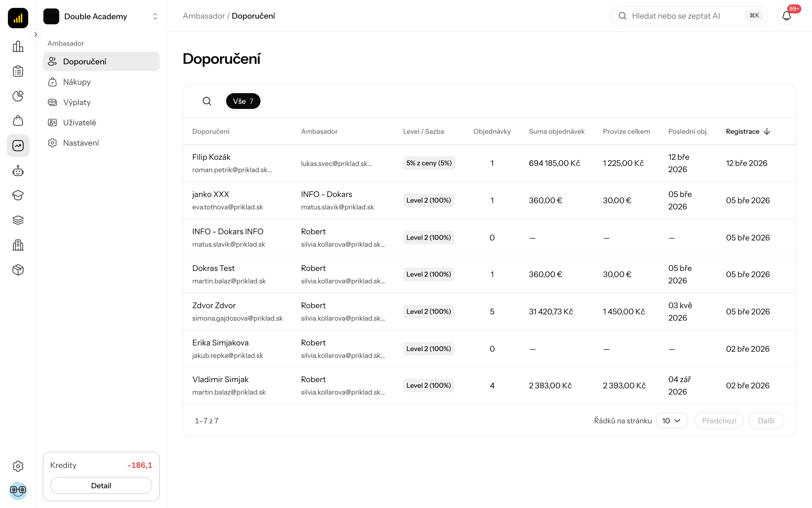Click the Zdvor Zdvor row name

click(x=214, y=305)
